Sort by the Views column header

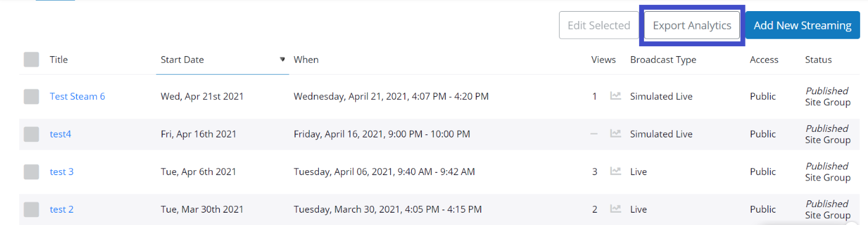coord(603,60)
